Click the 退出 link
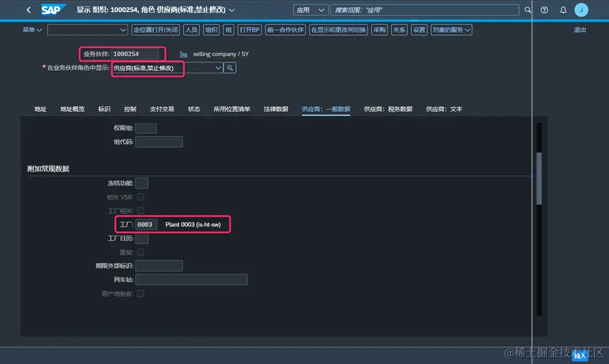Viewport: 609px width, 364px height. [580, 30]
